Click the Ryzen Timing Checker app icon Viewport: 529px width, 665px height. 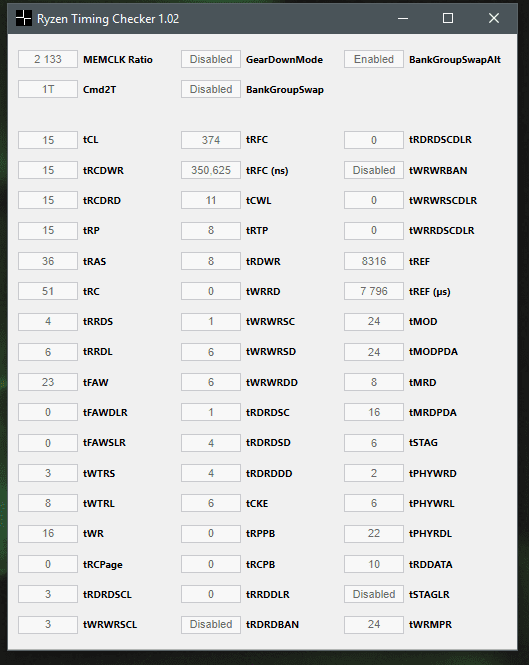pyautogui.click(x=24, y=18)
